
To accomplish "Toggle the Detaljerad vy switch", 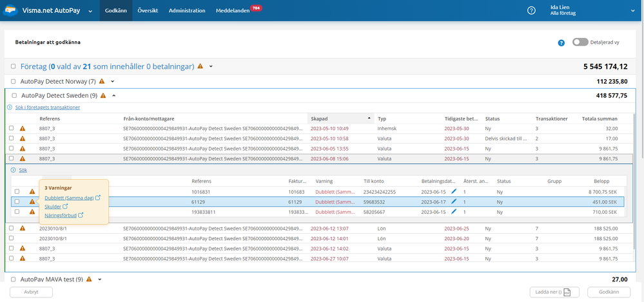I will pyautogui.click(x=580, y=42).
